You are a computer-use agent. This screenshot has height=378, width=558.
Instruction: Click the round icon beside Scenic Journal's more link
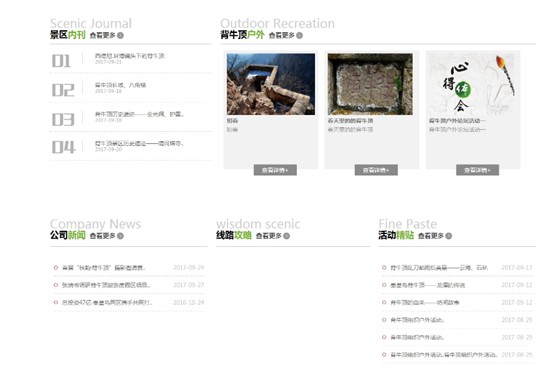120,35
